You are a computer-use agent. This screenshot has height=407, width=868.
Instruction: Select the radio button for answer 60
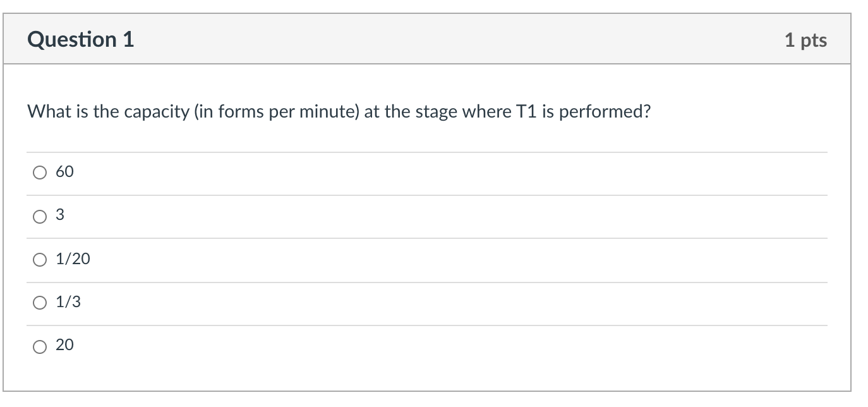[39, 171]
